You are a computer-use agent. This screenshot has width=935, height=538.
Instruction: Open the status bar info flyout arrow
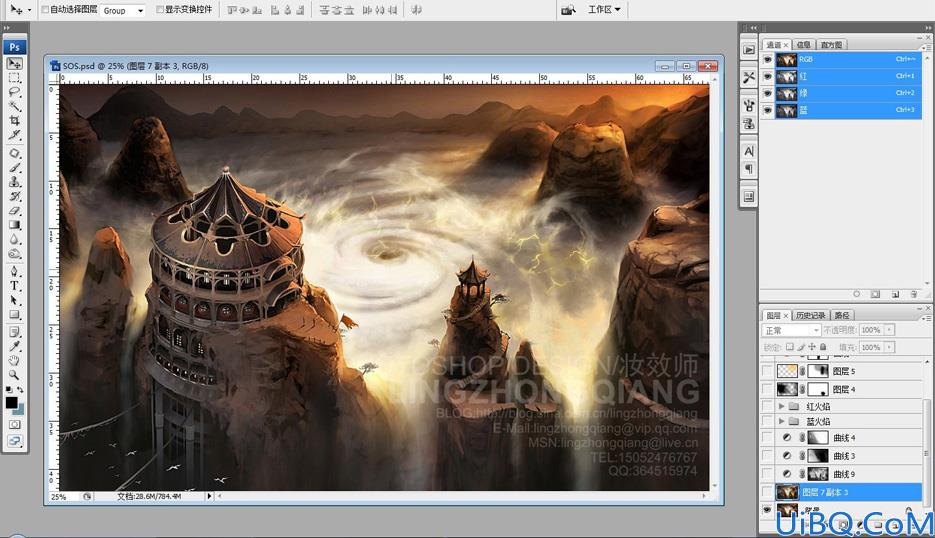[x=209, y=496]
